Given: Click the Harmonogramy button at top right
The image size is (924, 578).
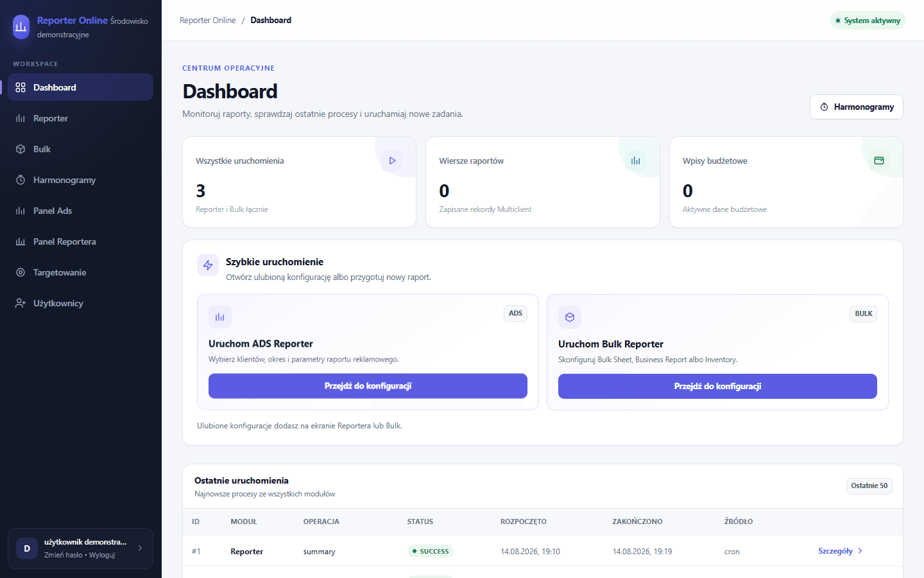Looking at the screenshot, I should pos(857,107).
